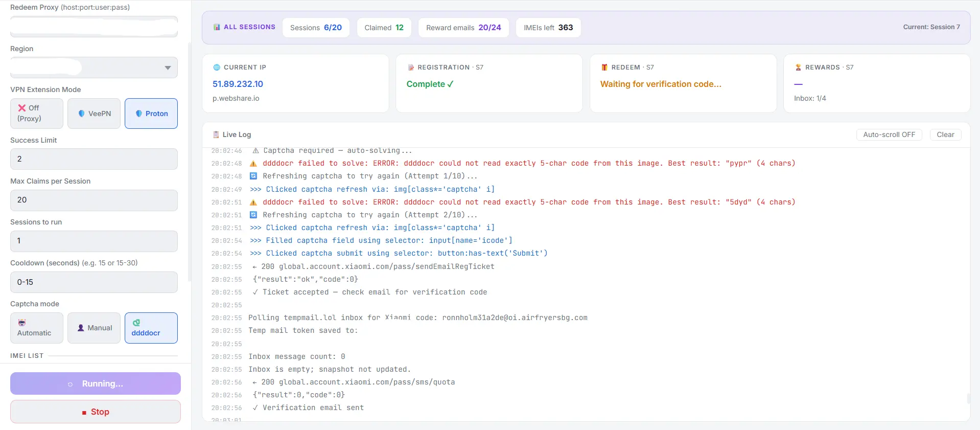Click refresh icon on Attempt 1/10 log line
The height and width of the screenshot is (430, 980).
tap(253, 176)
